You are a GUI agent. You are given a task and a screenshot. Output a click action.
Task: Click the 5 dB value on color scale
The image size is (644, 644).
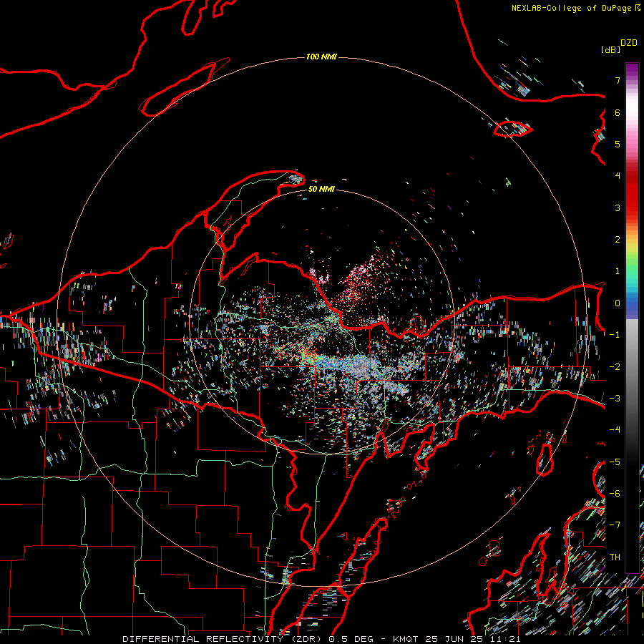(618, 144)
